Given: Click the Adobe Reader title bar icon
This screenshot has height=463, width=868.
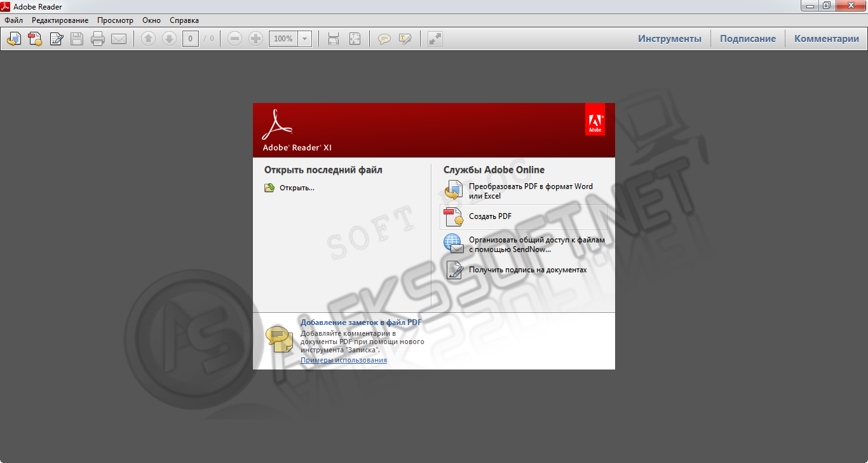Looking at the screenshot, I should tap(6, 6).
